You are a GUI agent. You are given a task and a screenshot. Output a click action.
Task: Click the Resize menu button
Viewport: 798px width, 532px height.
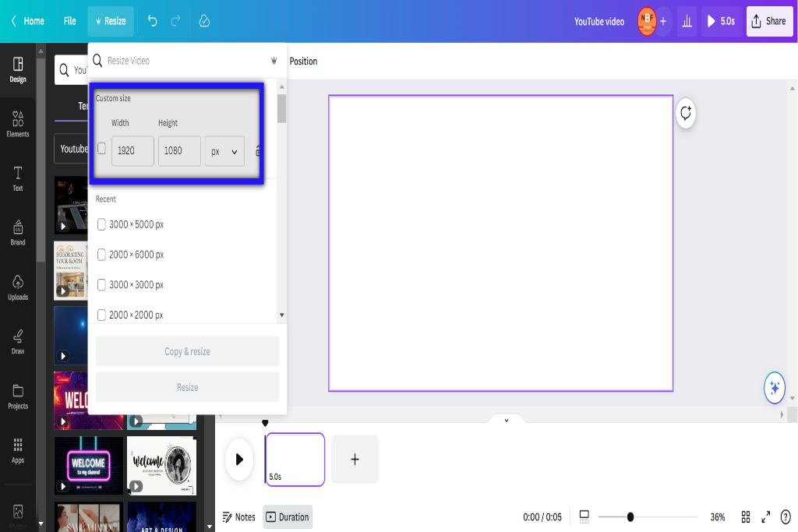[111, 21]
